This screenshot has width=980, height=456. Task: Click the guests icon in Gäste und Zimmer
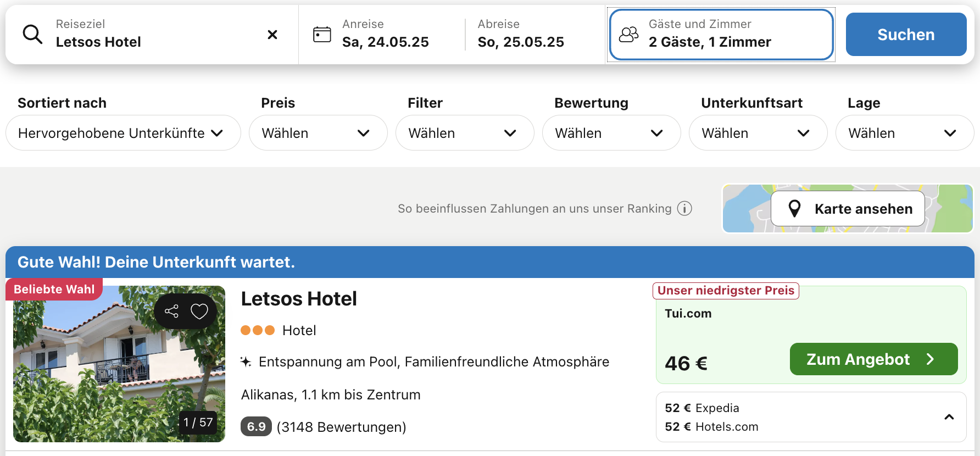pos(629,35)
